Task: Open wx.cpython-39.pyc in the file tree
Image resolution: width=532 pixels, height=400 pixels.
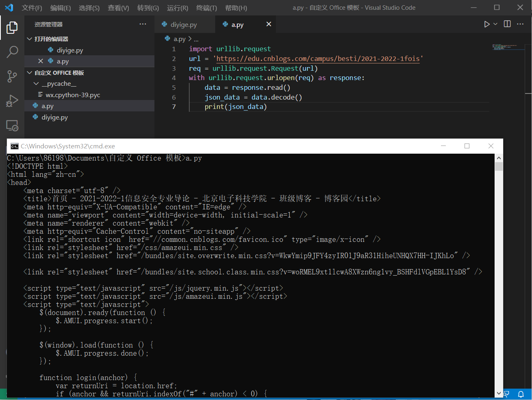Action: click(x=89, y=95)
